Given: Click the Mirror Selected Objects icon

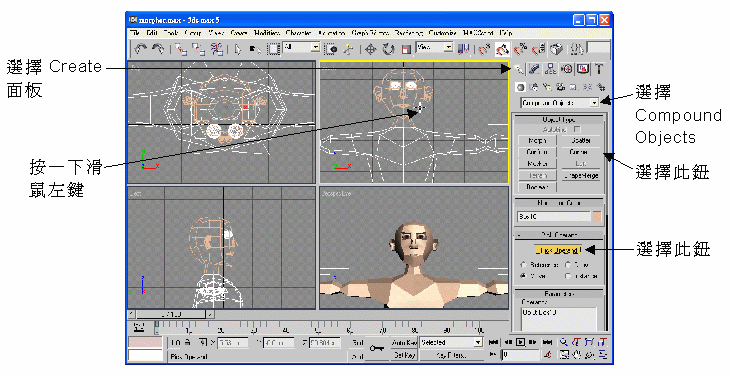Looking at the screenshot, I should [x=464, y=49].
